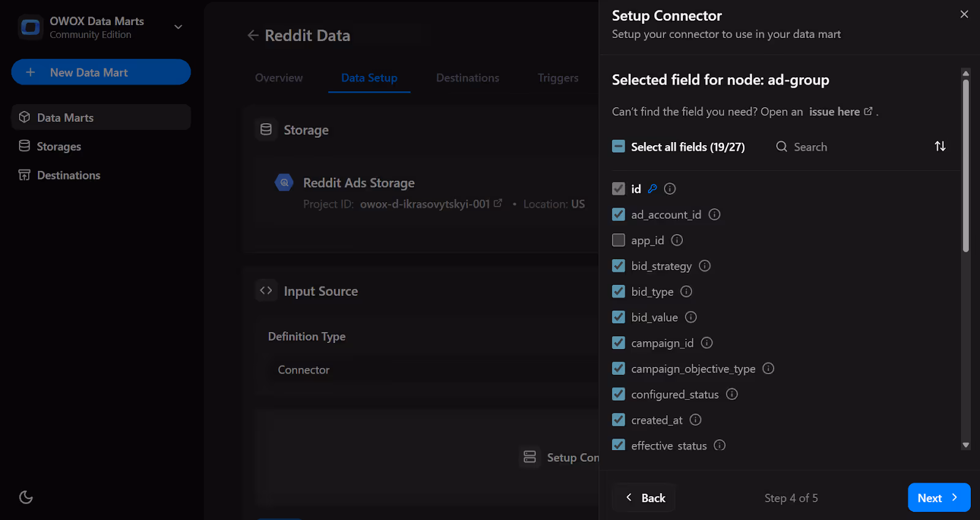Click the scrollbar up arrow
The height and width of the screenshot is (520, 980).
pyautogui.click(x=966, y=73)
